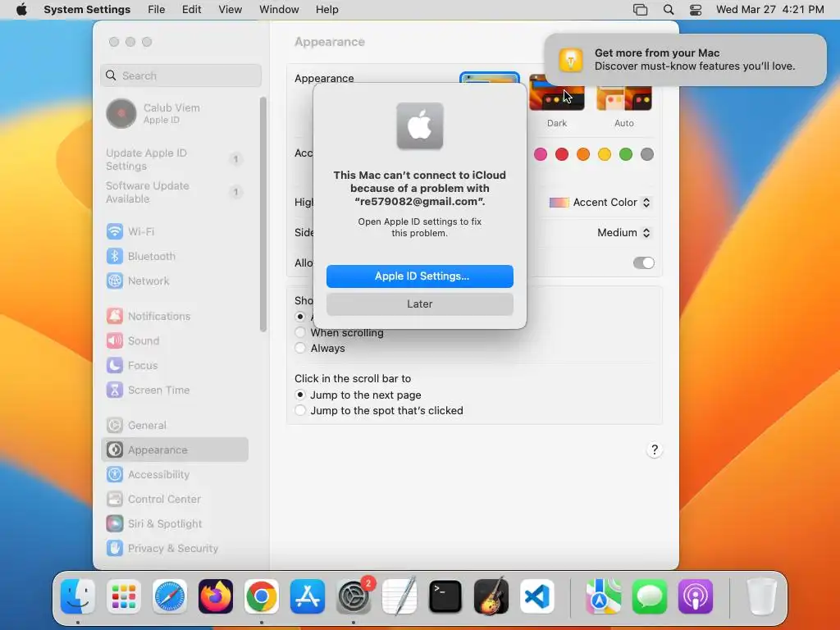Click the help question mark button
This screenshot has height=630, width=840.
(x=654, y=450)
